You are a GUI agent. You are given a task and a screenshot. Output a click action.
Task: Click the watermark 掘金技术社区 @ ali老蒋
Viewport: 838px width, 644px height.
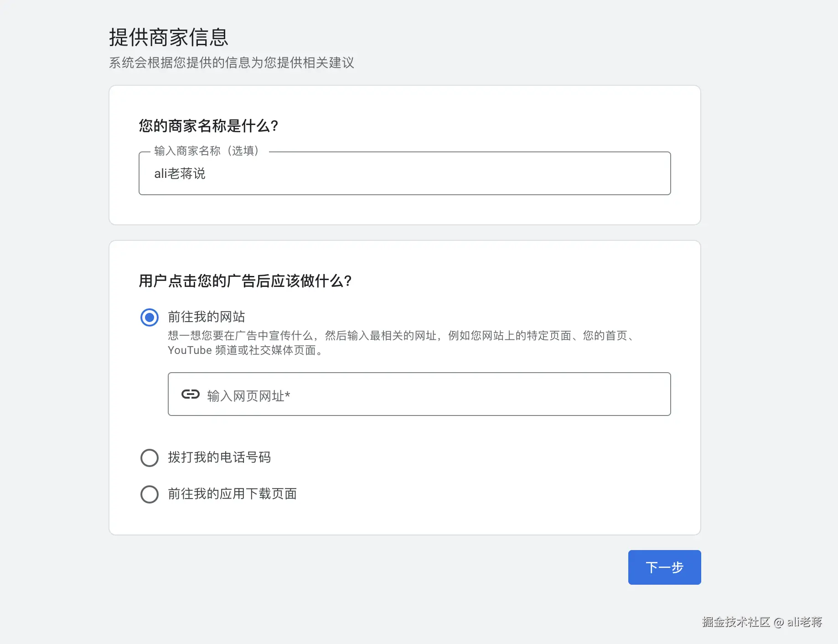point(762,622)
